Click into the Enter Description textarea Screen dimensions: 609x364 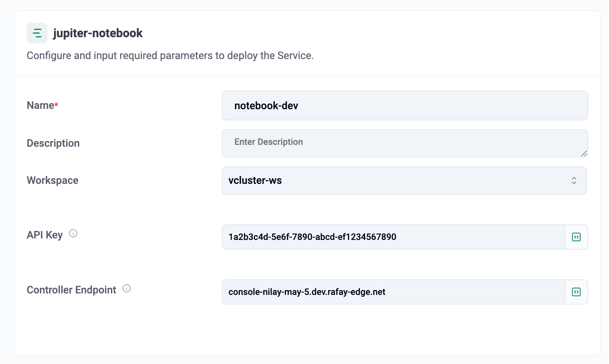(405, 143)
